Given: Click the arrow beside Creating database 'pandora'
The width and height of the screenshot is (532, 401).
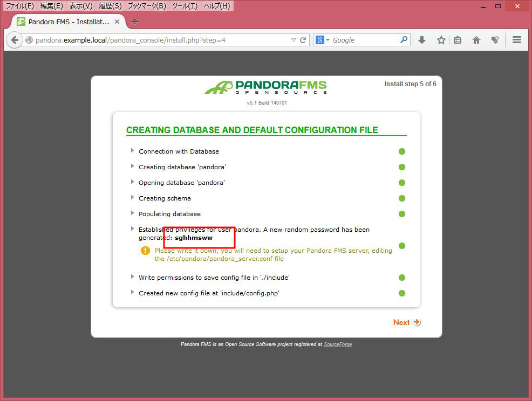Looking at the screenshot, I should click(132, 166).
